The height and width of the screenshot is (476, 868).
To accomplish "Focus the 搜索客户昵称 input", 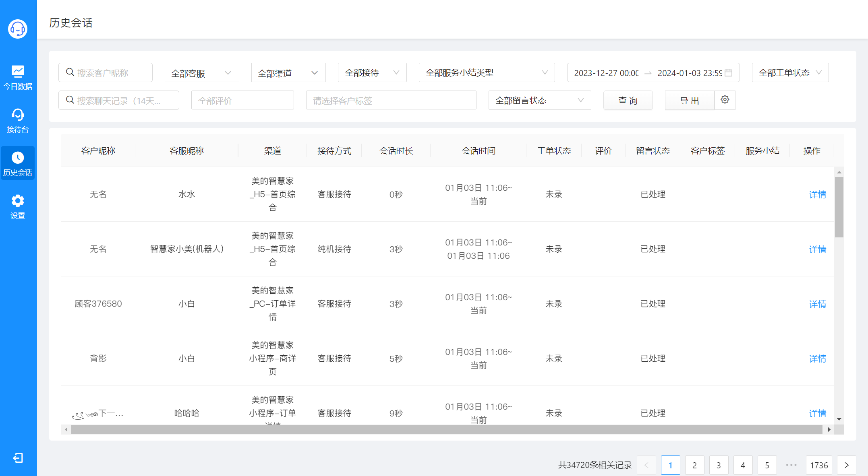I will (x=106, y=73).
